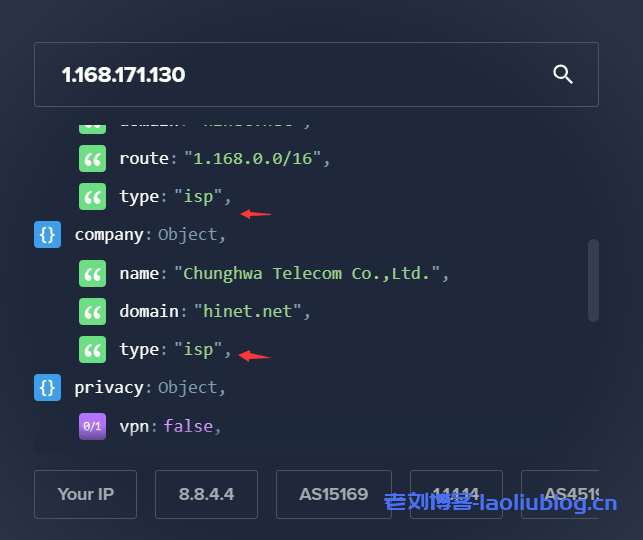Click the string icon beside name
Viewport: 643px width, 540px height.
pyautogui.click(x=92, y=273)
